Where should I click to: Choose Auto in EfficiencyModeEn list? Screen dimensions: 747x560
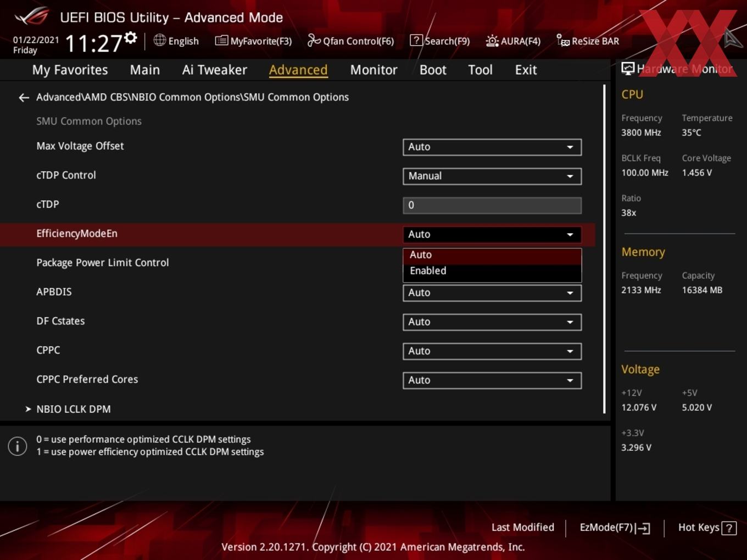492,255
